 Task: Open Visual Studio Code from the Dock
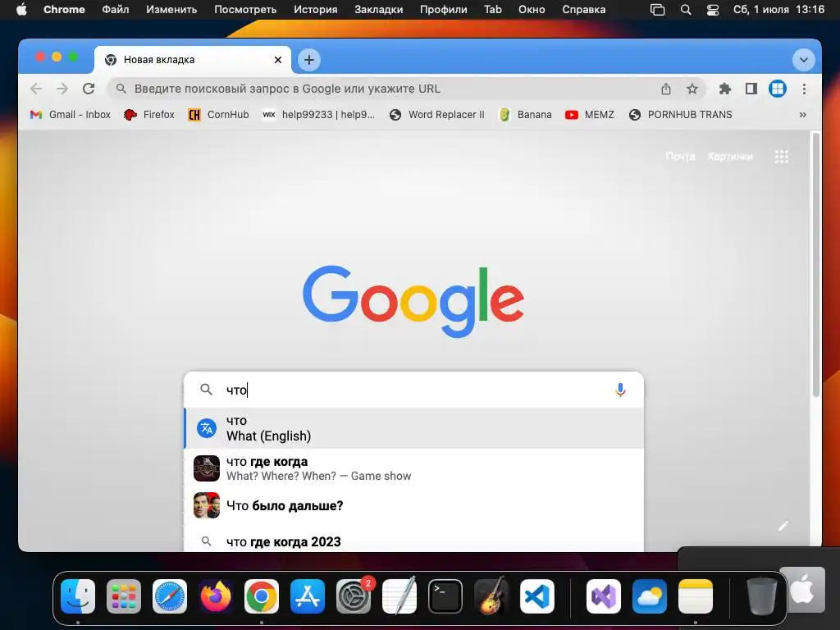tap(537, 596)
